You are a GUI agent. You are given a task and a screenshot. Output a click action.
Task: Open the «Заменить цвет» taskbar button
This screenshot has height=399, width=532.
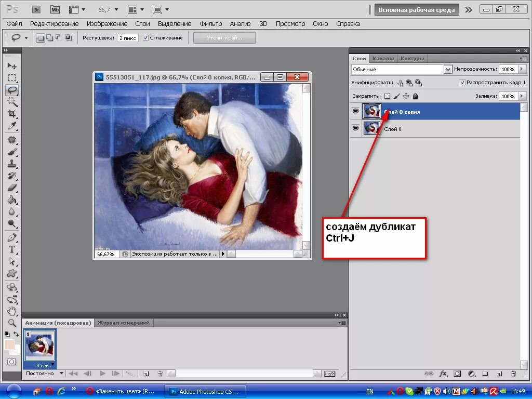[x=121, y=392]
